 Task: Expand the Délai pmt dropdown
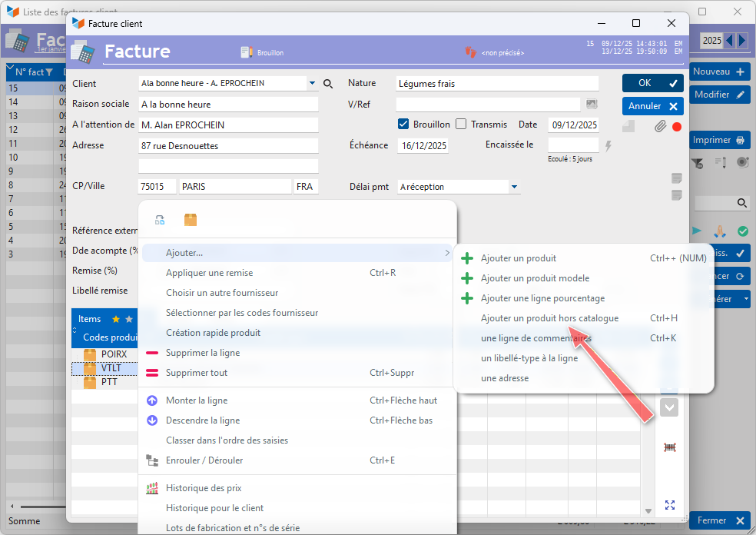tap(514, 187)
